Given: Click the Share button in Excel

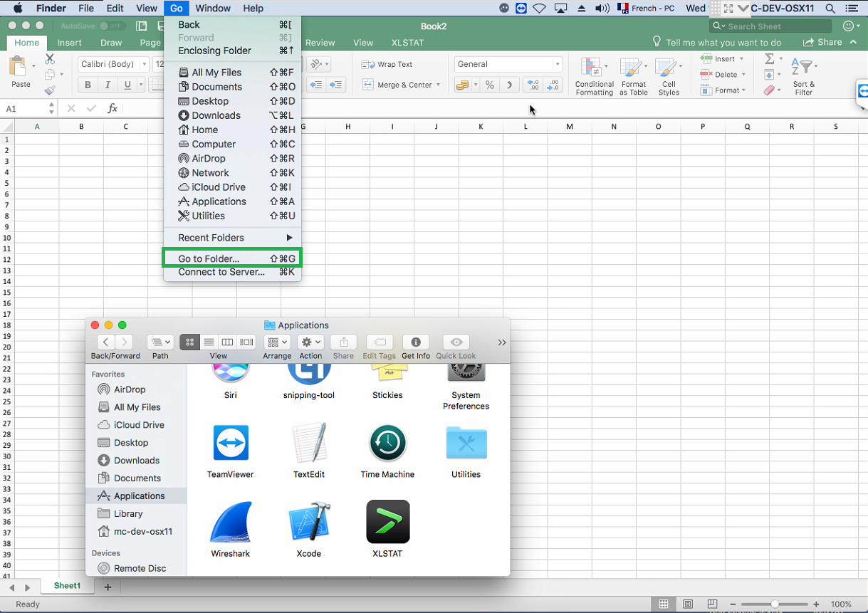Looking at the screenshot, I should [x=823, y=43].
